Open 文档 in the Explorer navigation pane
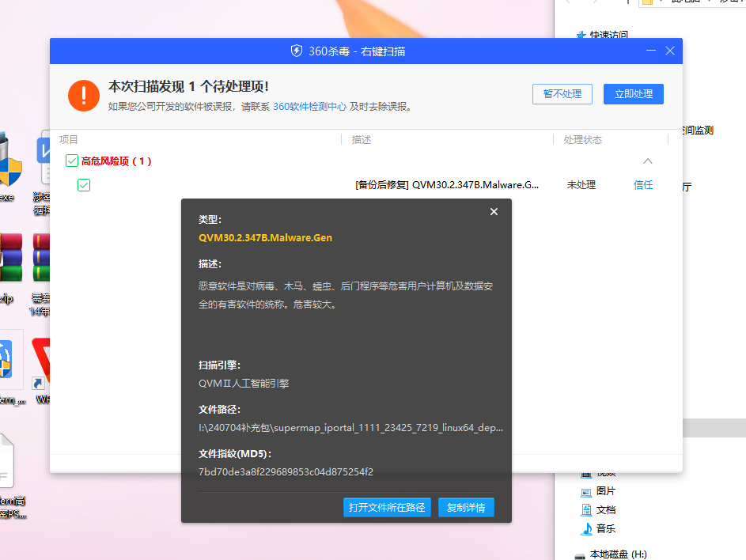 [x=605, y=509]
